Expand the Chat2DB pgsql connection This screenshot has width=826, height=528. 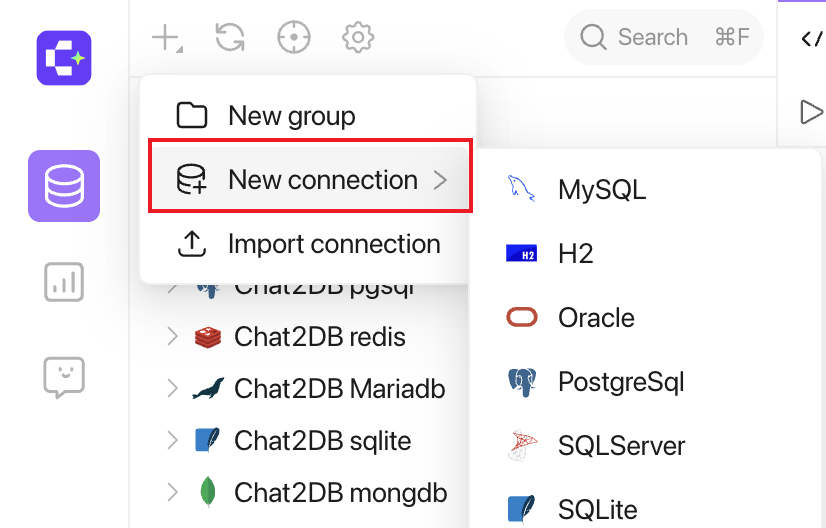(172, 289)
